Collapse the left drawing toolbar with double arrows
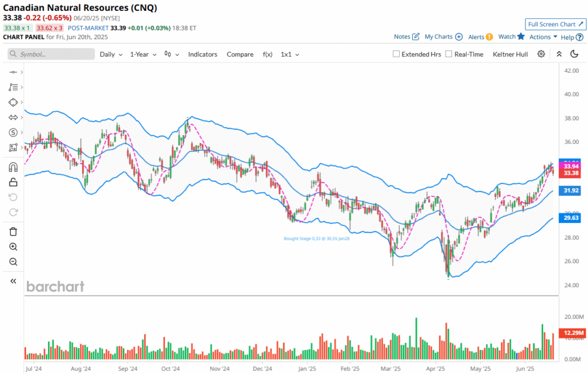Image resolution: width=588 pixels, height=374 pixels. pos(13,281)
